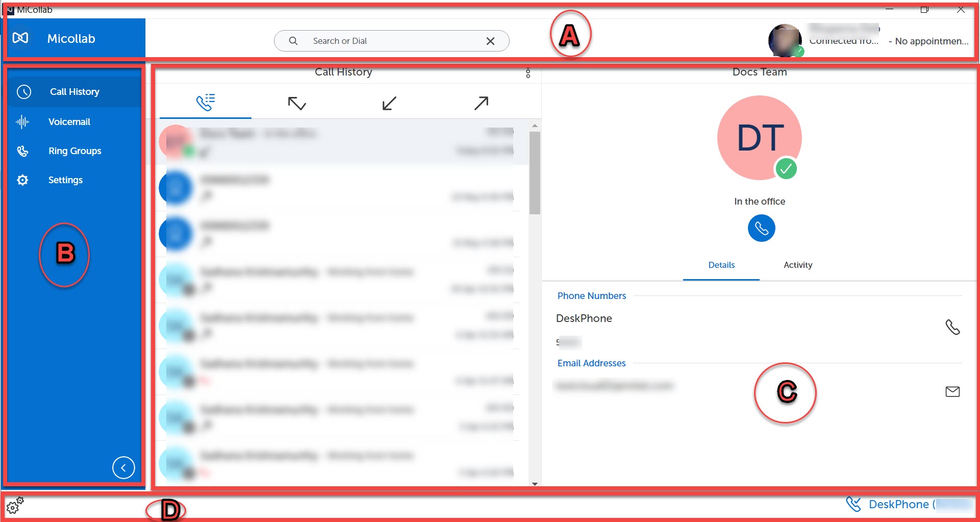Call the DeskPhone number via phone icon

952,327
